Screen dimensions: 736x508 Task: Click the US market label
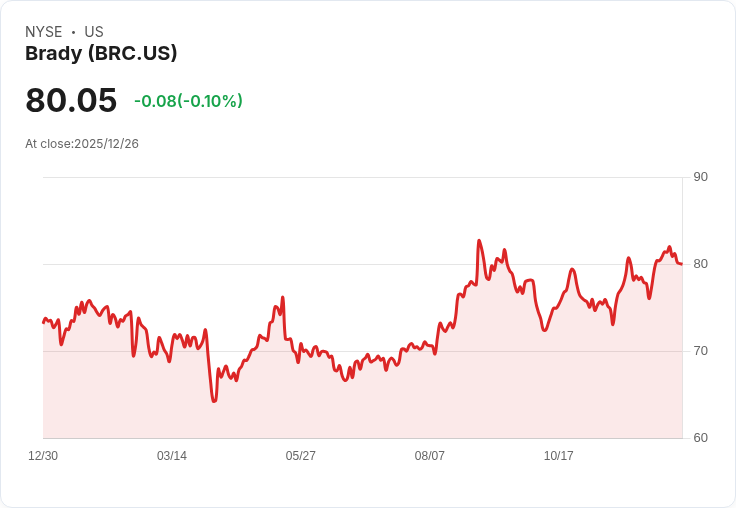94,32
